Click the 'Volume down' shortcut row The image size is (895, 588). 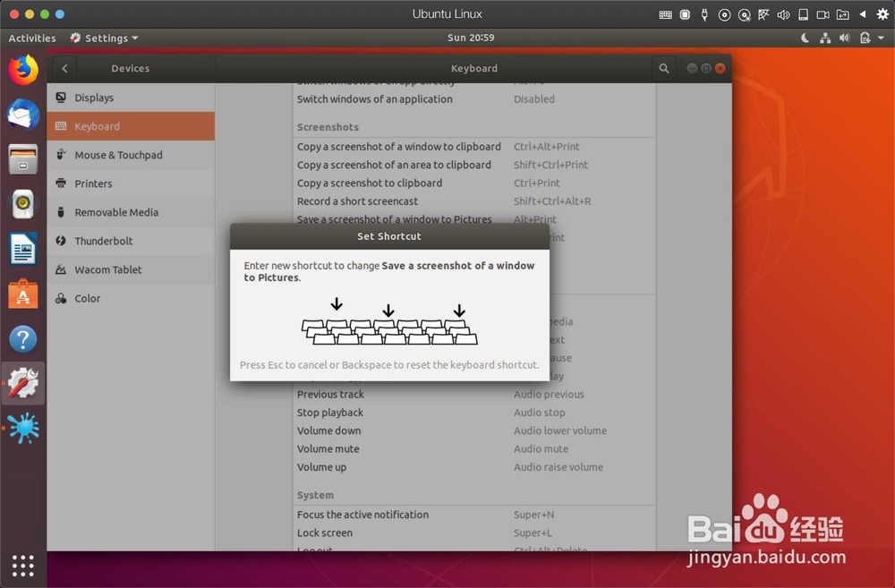pyautogui.click(x=474, y=431)
